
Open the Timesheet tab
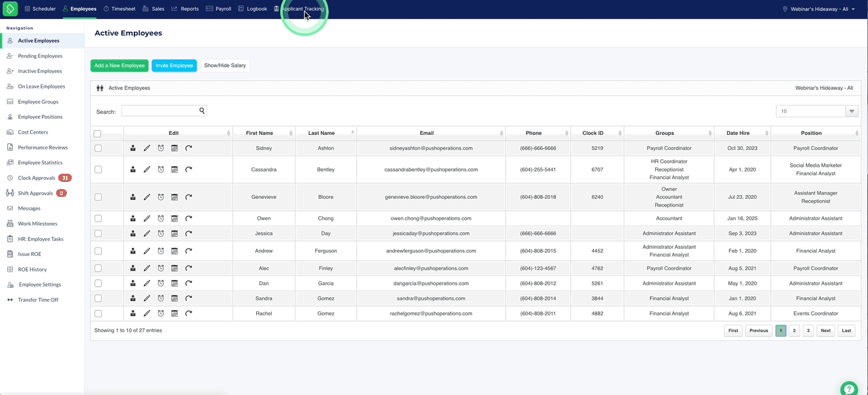(x=119, y=9)
